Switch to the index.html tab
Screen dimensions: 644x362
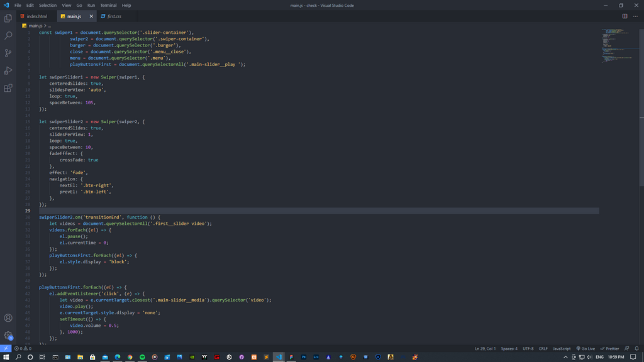click(x=36, y=16)
